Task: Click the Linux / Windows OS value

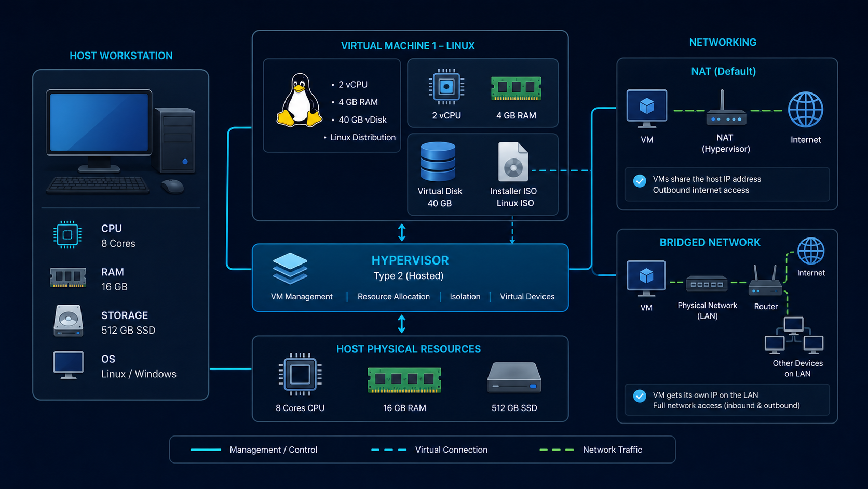Action: point(139,374)
